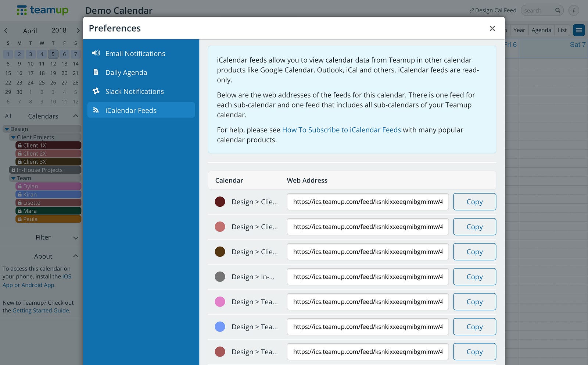
Task: Toggle Kiran calendar
Action: (x=48, y=194)
